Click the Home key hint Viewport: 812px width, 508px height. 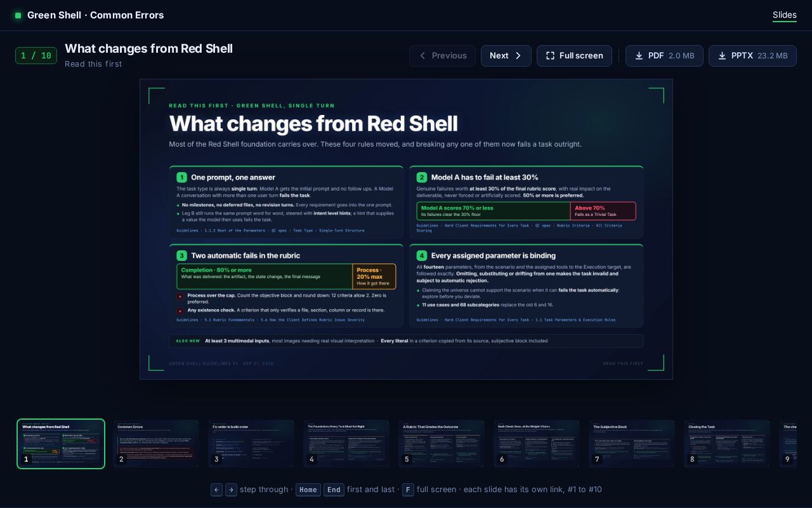(308, 490)
